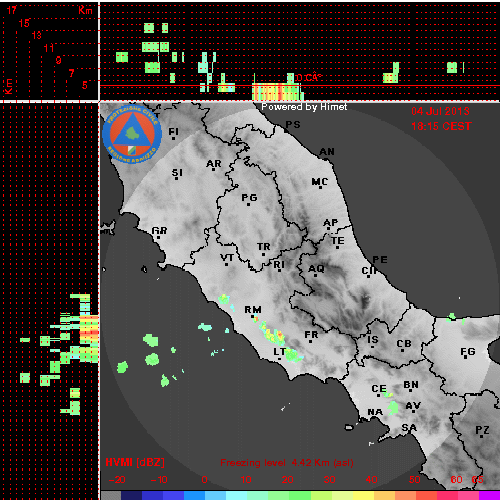The image size is (500, 500).
Task: Click the 04 Jul 2013 date text
Action: pyautogui.click(x=440, y=111)
